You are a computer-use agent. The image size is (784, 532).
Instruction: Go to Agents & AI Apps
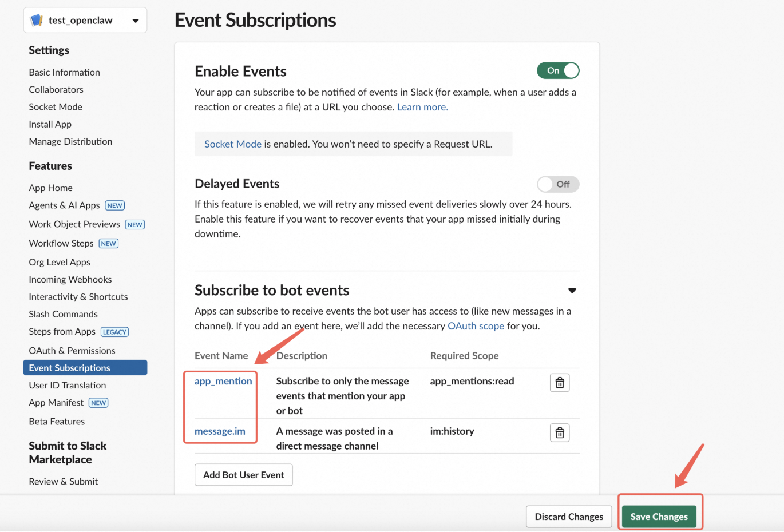64,205
